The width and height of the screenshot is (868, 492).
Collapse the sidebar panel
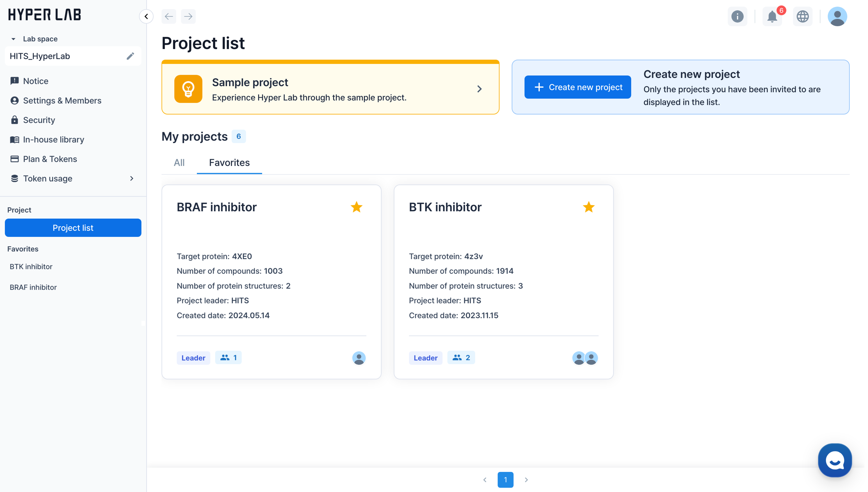point(146,16)
